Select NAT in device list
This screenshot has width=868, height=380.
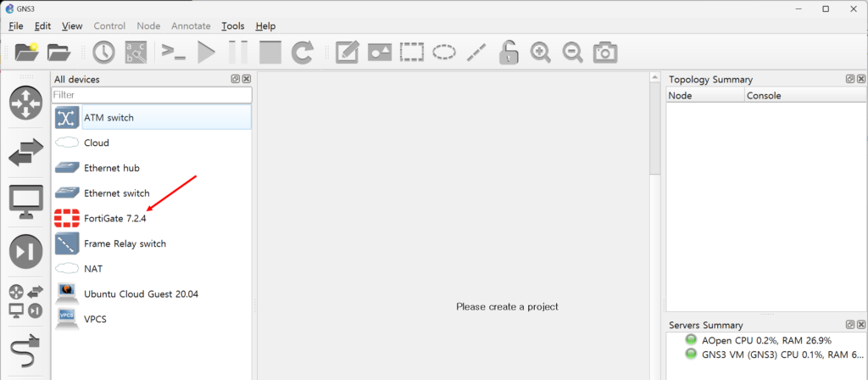pyautogui.click(x=152, y=269)
